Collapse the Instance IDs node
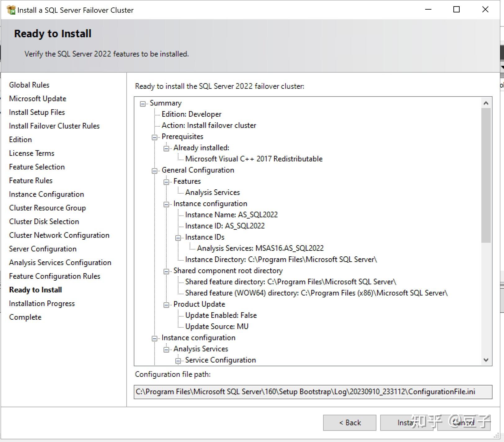Image resolution: width=504 pixels, height=442 pixels. coord(178,238)
